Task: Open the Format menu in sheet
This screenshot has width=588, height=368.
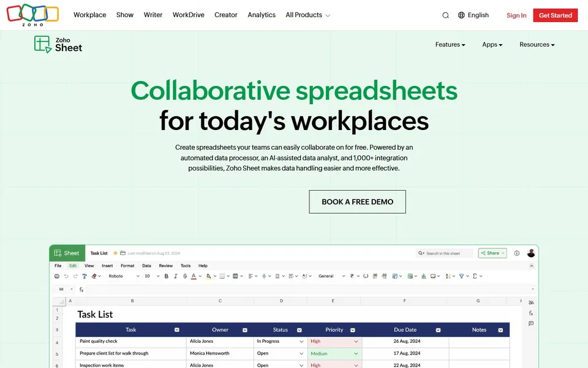Action: point(127,266)
